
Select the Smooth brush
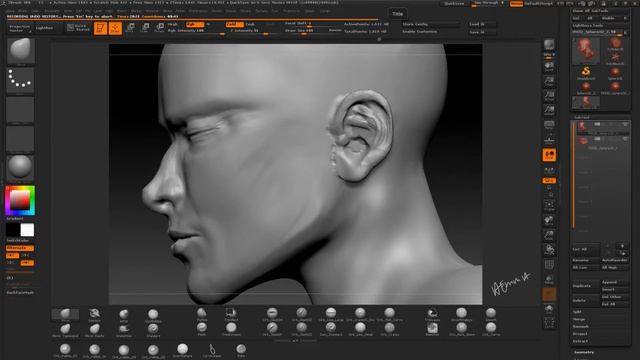[491, 314]
